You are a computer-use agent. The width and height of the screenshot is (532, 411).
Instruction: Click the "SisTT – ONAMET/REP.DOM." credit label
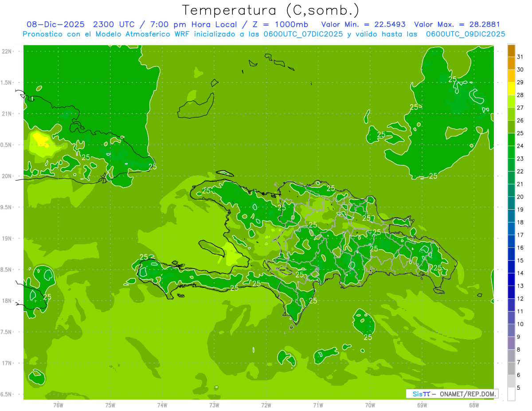tap(452, 394)
